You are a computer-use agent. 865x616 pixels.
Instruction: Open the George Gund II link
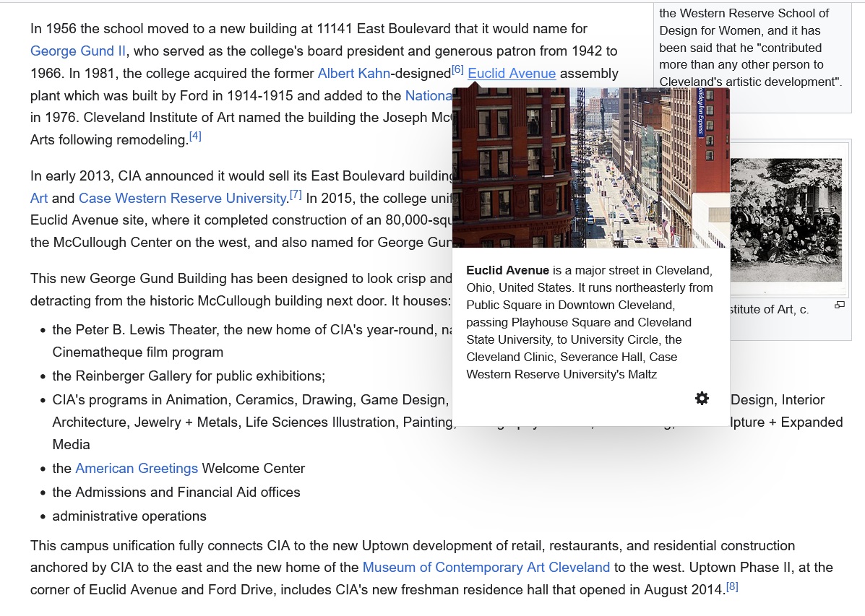point(78,51)
